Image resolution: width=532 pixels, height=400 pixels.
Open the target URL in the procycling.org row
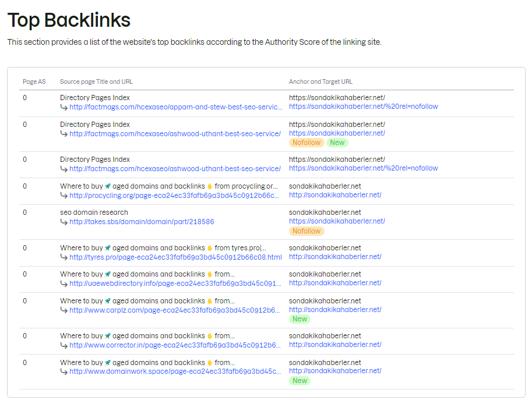coord(335,195)
